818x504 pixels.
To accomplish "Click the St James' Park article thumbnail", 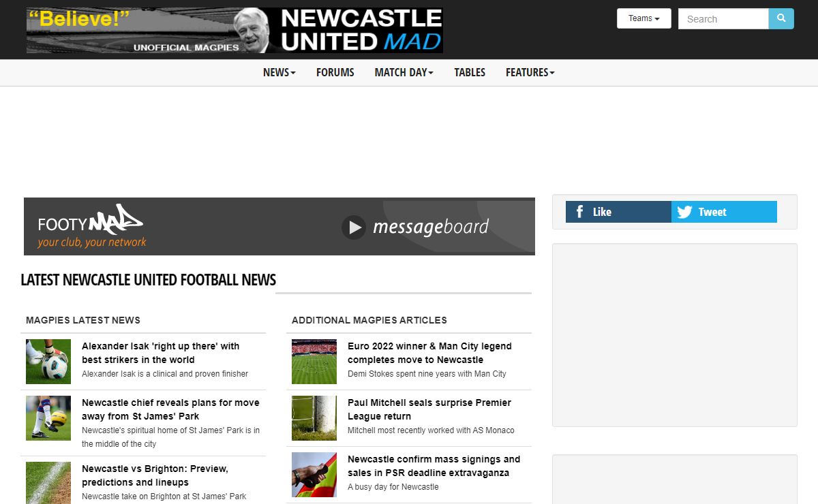I will pyautogui.click(x=48, y=418).
